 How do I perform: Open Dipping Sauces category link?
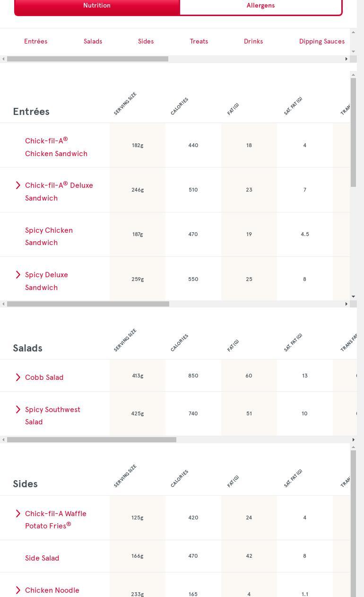click(321, 41)
